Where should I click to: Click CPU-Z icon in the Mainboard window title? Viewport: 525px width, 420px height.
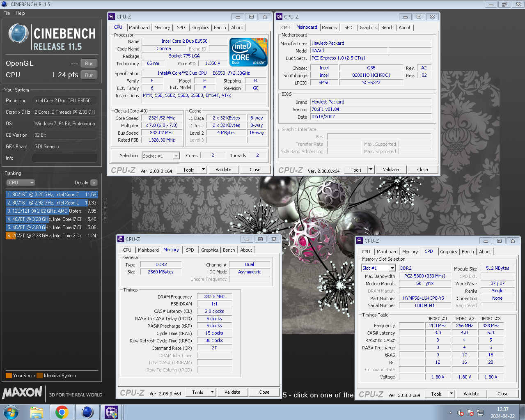(280, 16)
